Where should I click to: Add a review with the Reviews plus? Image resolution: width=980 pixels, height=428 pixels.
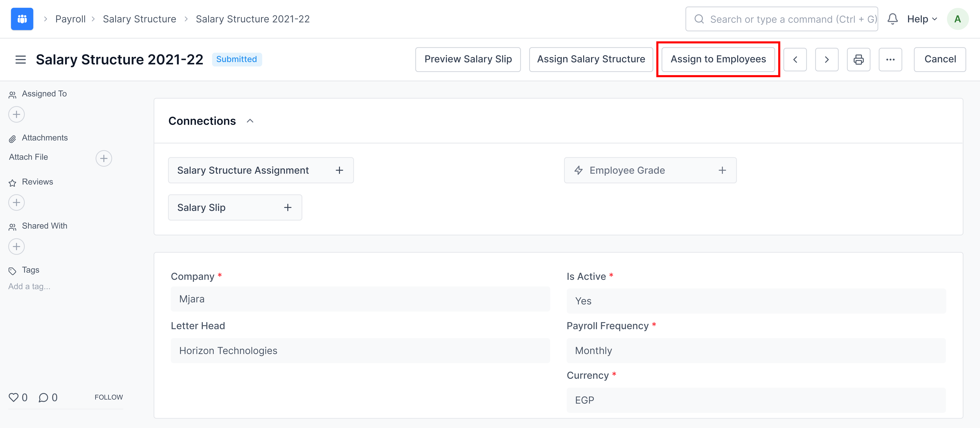tap(16, 202)
